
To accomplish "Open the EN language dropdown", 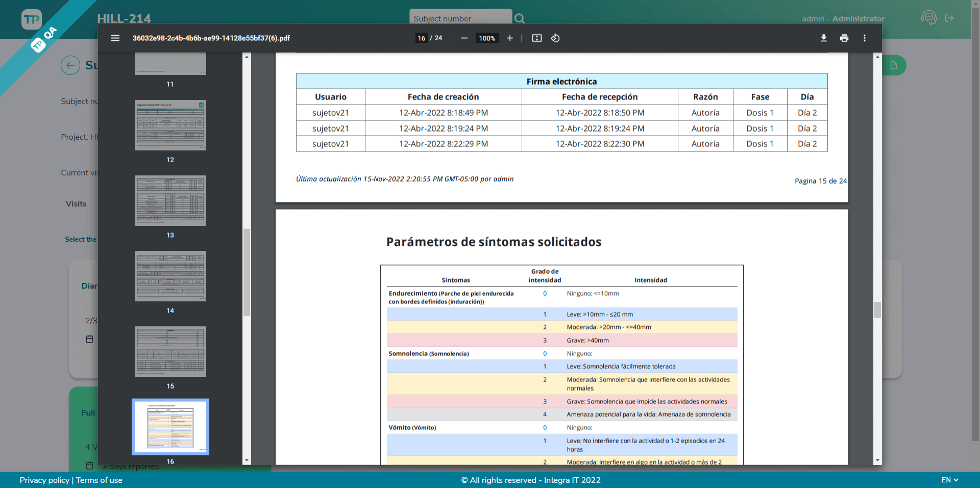I will tap(950, 480).
